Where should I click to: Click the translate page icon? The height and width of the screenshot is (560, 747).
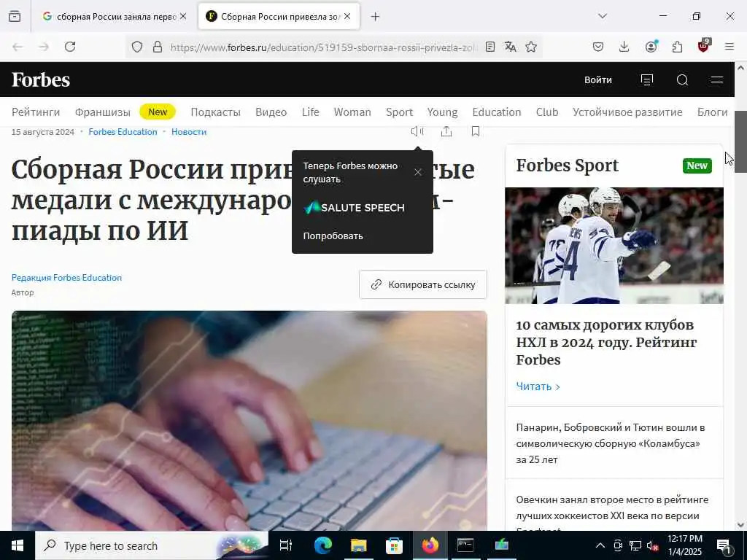click(x=510, y=47)
